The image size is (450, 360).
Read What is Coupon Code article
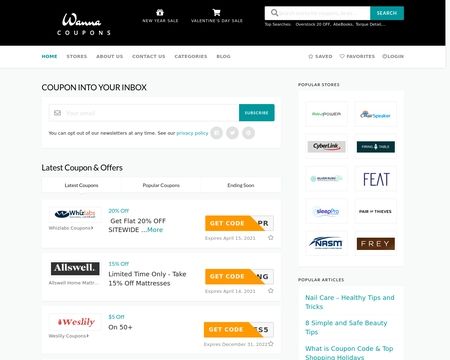tap(349, 352)
